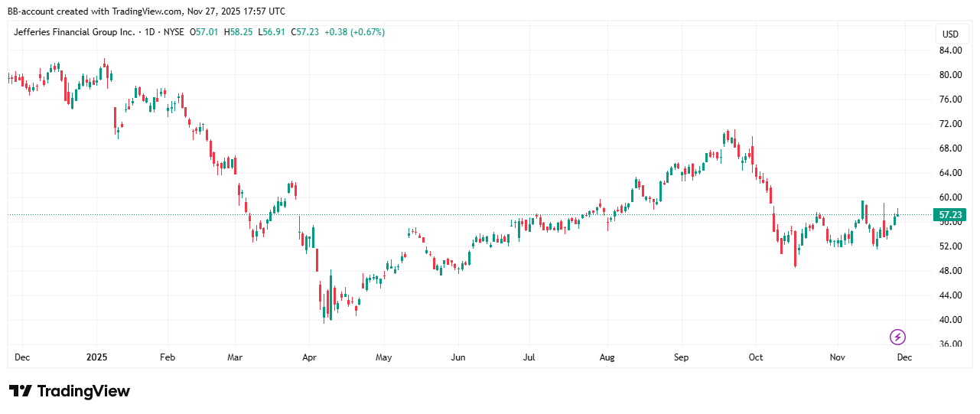Click the purple lightning bolt icon
Image resolution: width=980 pixels, height=414 pixels.
(897, 337)
